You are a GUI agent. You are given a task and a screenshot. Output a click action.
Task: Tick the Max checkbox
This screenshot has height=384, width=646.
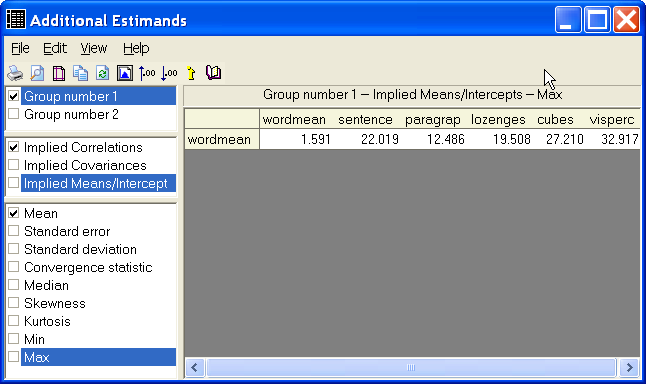14,356
